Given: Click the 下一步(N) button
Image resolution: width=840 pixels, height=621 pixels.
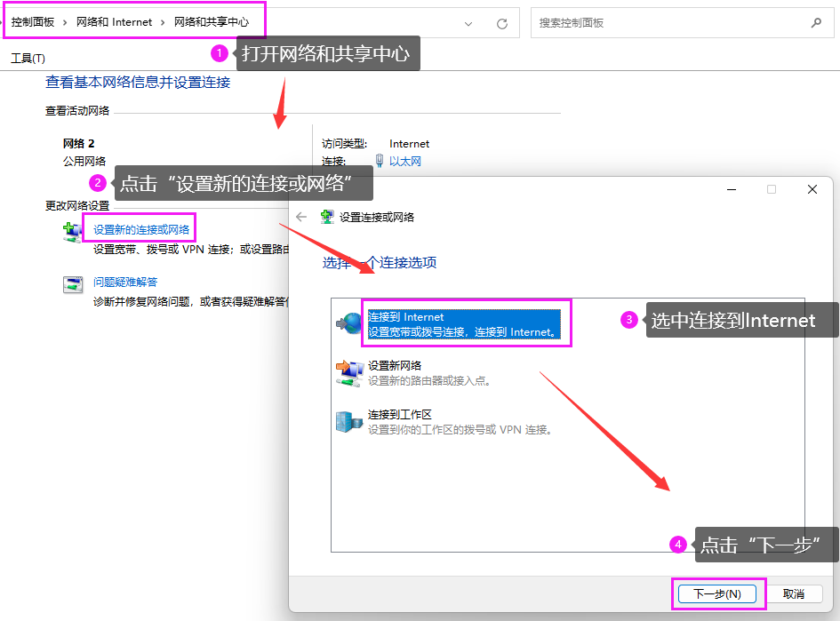Looking at the screenshot, I should pos(716,593).
